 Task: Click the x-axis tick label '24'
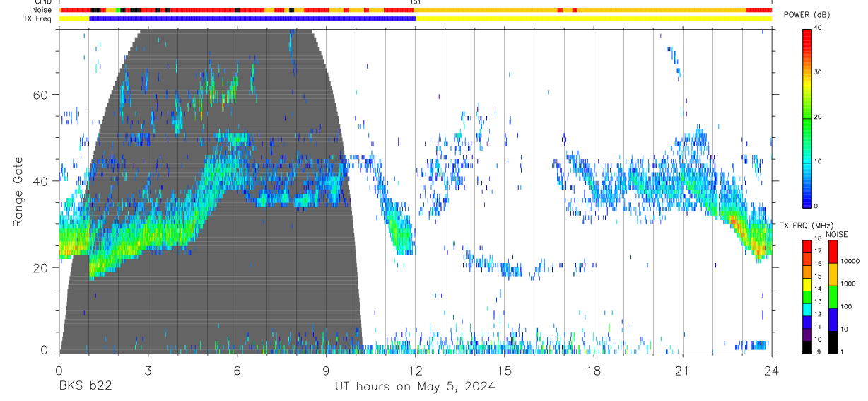(771, 371)
